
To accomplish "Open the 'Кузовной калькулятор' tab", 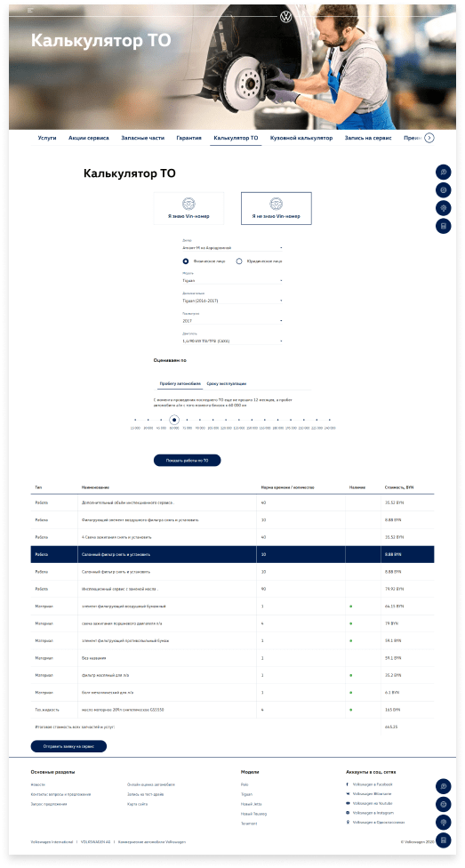I will pos(301,138).
